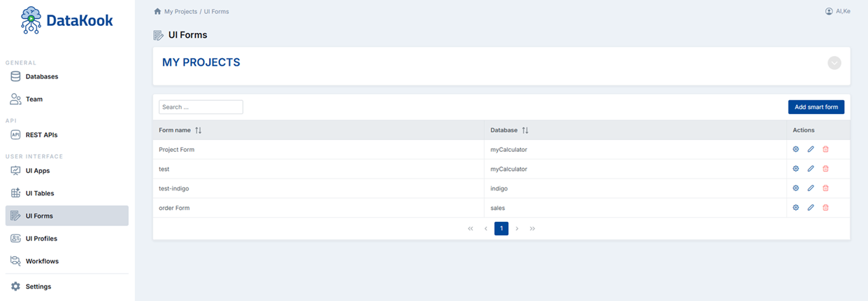Open Settings in the sidebar
This screenshot has width=868, height=301.
coord(67,286)
